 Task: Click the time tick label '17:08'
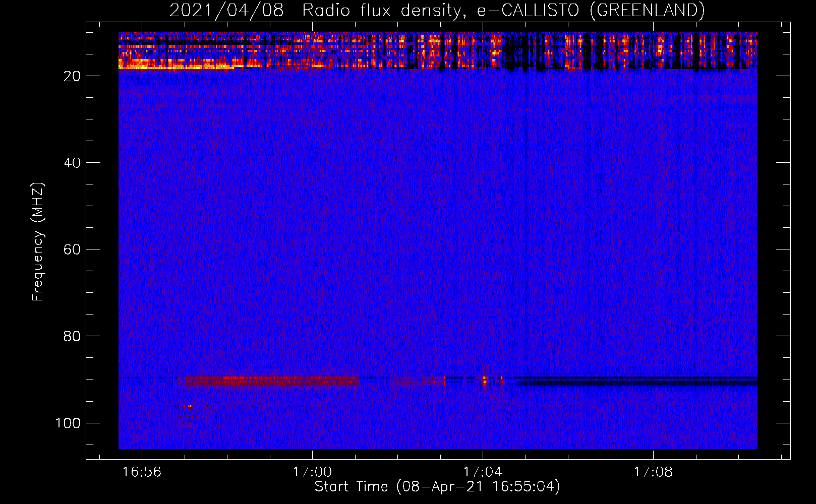click(653, 472)
